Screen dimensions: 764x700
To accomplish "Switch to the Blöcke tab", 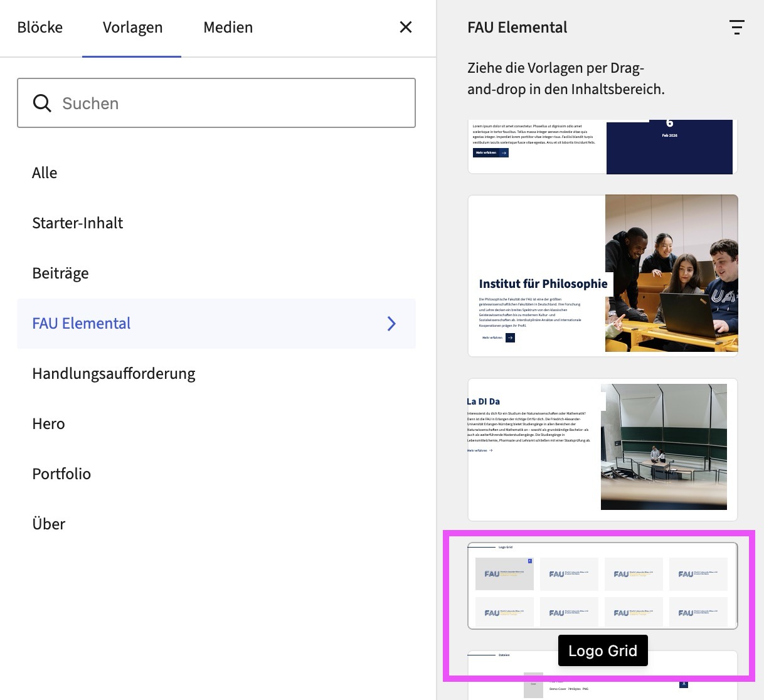I will [40, 28].
